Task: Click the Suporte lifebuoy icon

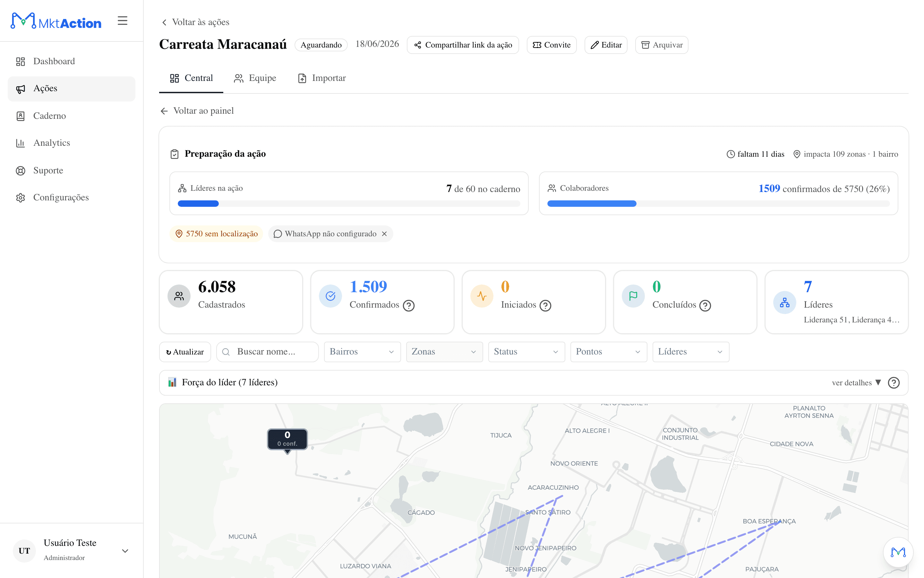Action: point(21,171)
